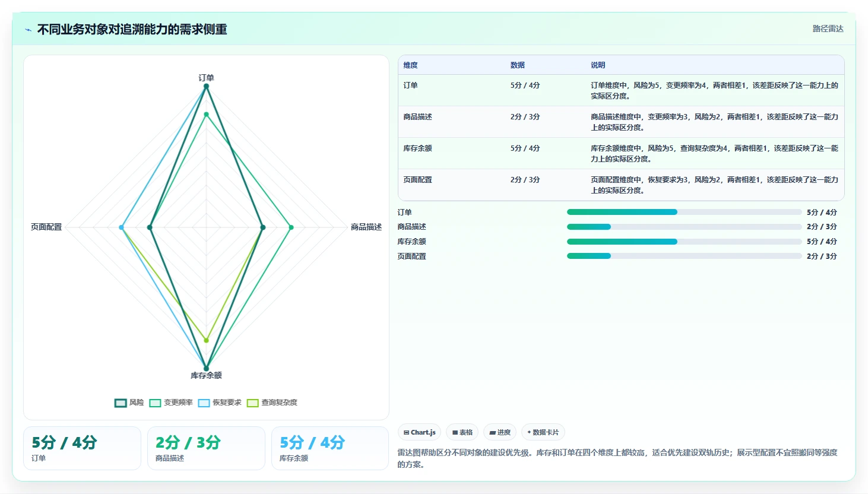868x494 pixels.
Task: Click the 订单 axis label on radar chart
Action: click(206, 78)
